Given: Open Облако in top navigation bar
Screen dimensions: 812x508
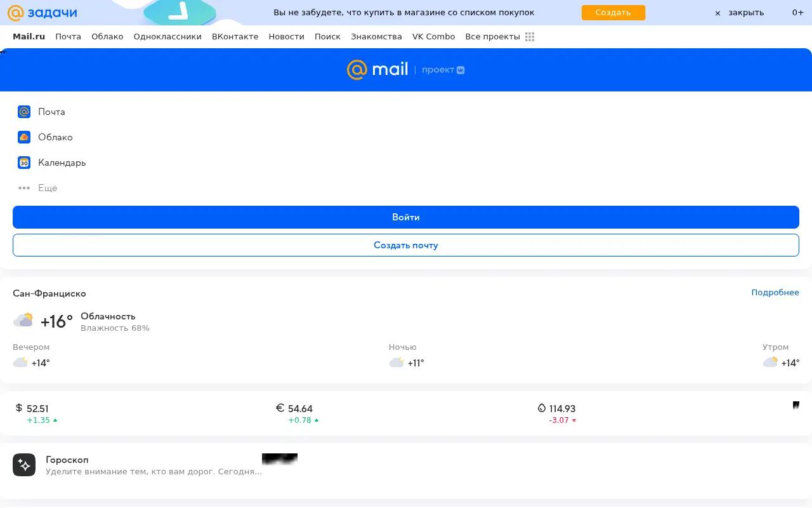Looking at the screenshot, I should pos(107,37).
